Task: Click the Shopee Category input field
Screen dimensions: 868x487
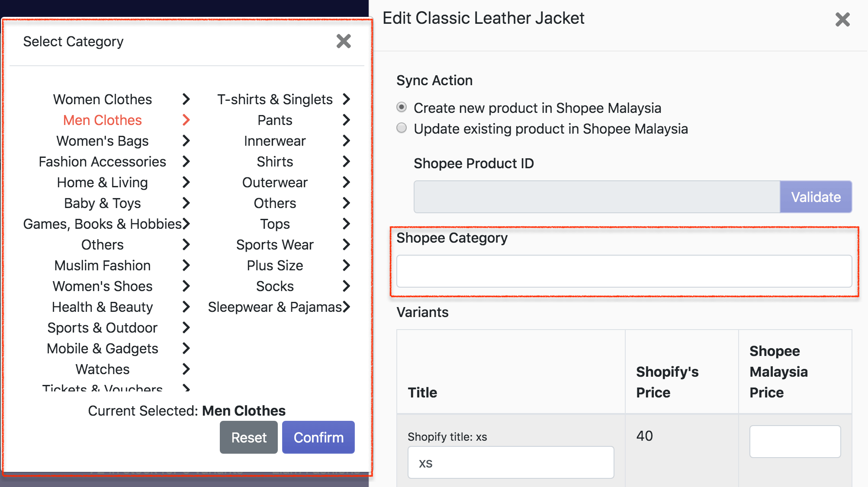Action: point(624,271)
